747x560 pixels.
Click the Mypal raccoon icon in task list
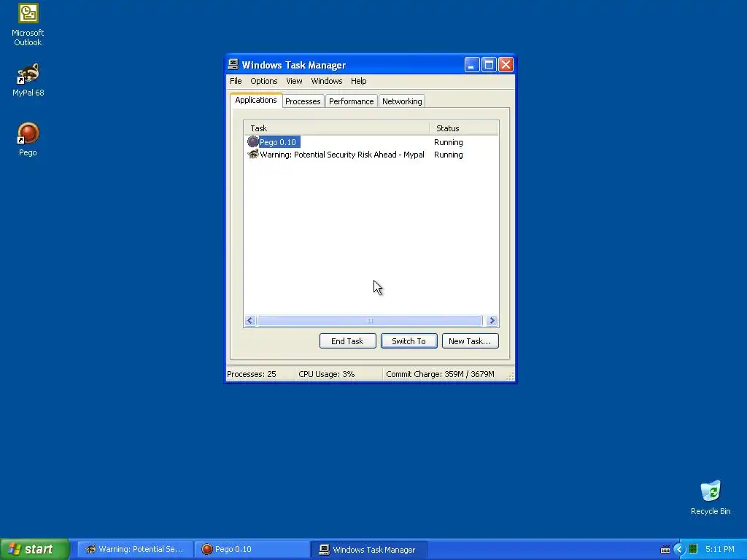click(253, 155)
